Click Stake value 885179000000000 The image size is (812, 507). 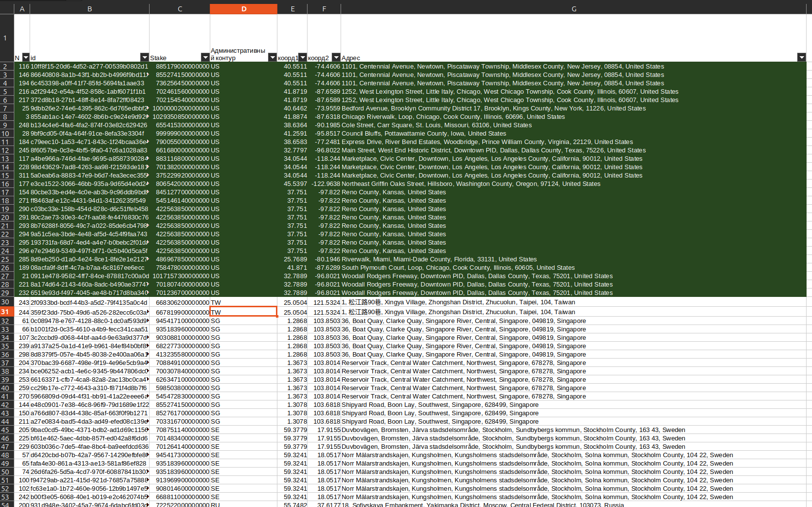point(180,66)
